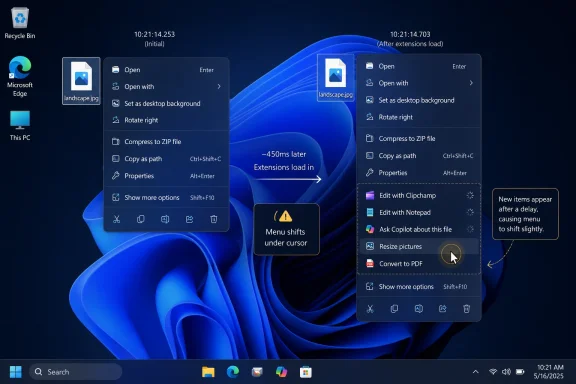Choose Compress to ZIP file in the initial menu
Viewport: 576px width, 384px height.
pyautogui.click(x=166, y=141)
